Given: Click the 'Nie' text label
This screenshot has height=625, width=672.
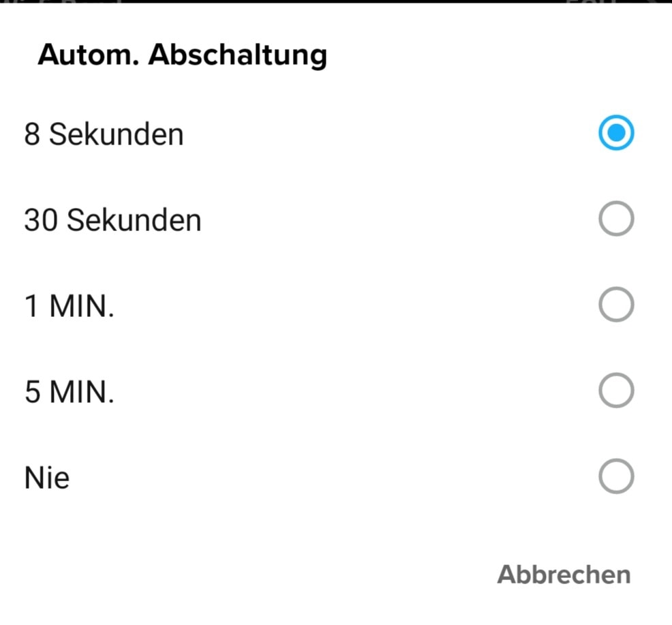Looking at the screenshot, I should pos(46,478).
